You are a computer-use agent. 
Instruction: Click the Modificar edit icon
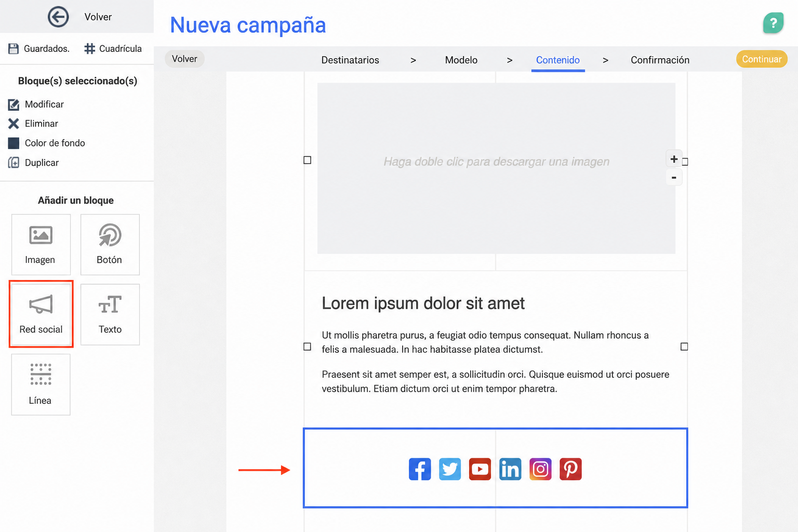(14, 104)
